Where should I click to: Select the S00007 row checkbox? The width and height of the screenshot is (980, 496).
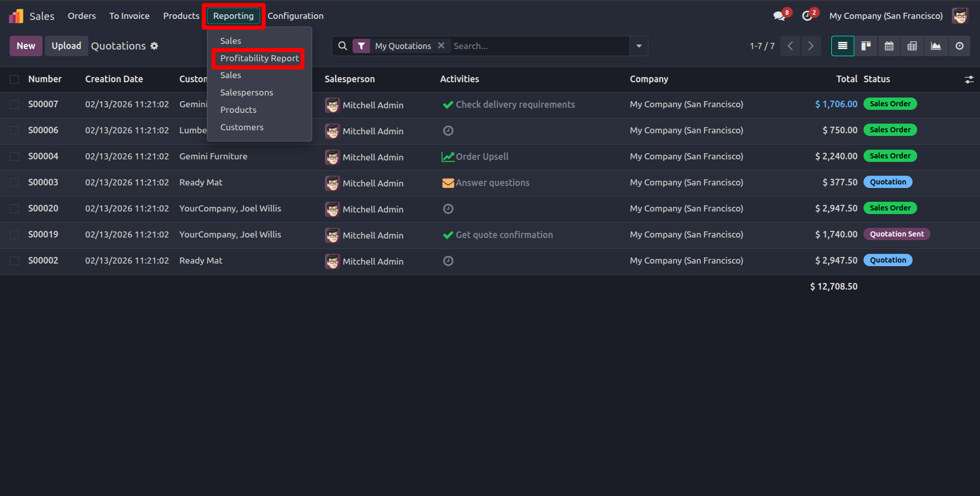pyautogui.click(x=14, y=105)
